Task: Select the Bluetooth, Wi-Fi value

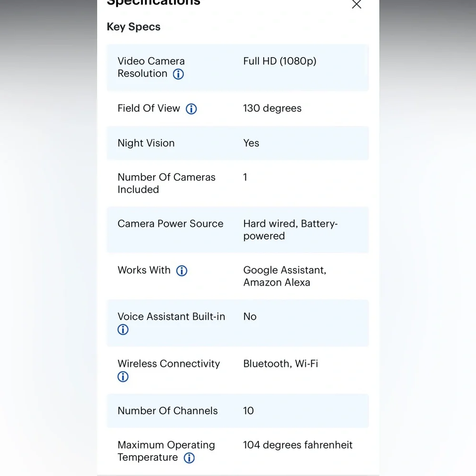Action: click(280, 364)
